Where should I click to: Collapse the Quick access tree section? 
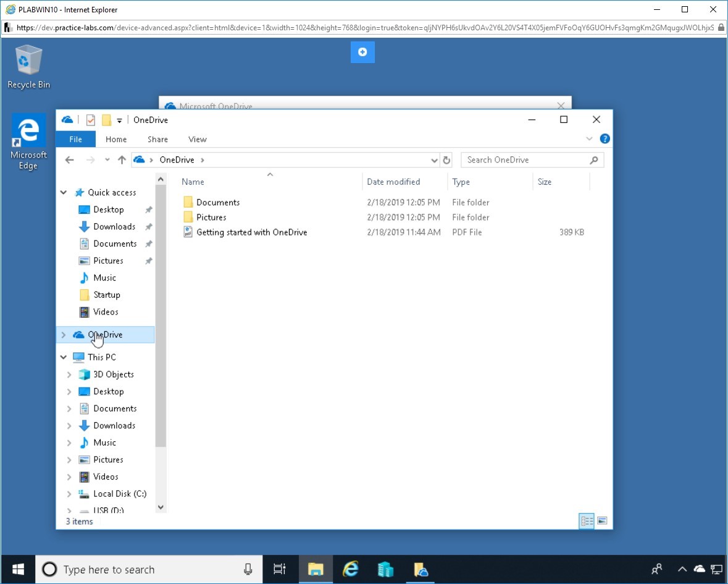64,192
